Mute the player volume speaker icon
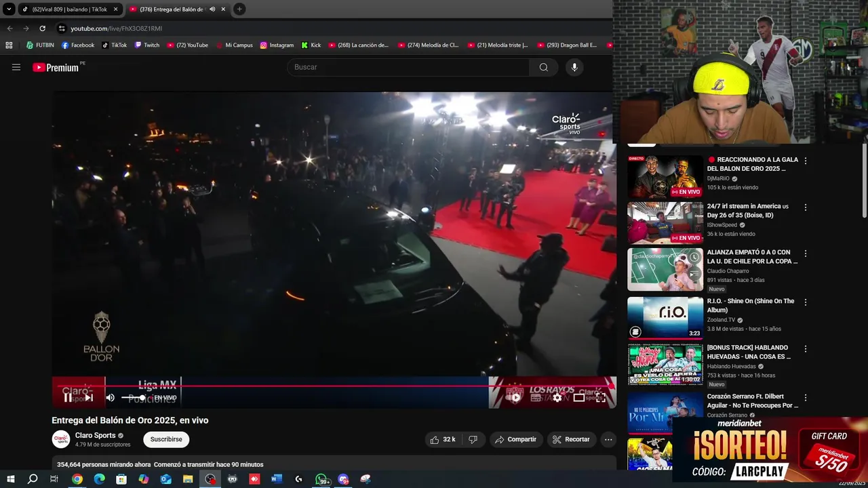Viewport: 868px width, 488px height. 110,398
